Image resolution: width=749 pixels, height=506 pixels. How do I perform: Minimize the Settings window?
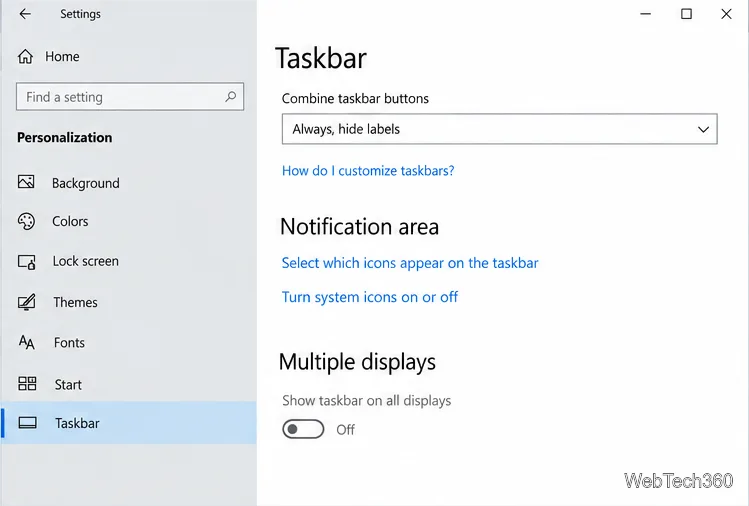646,14
